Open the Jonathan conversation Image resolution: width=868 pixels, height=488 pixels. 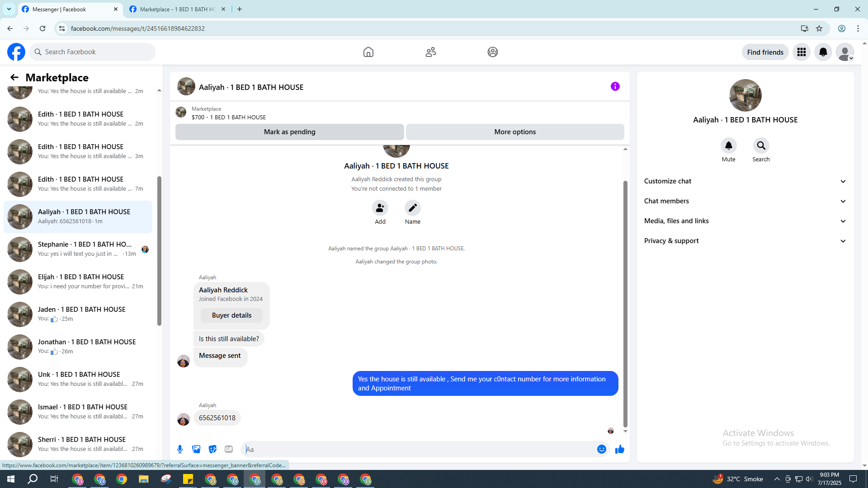(x=78, y=347)
